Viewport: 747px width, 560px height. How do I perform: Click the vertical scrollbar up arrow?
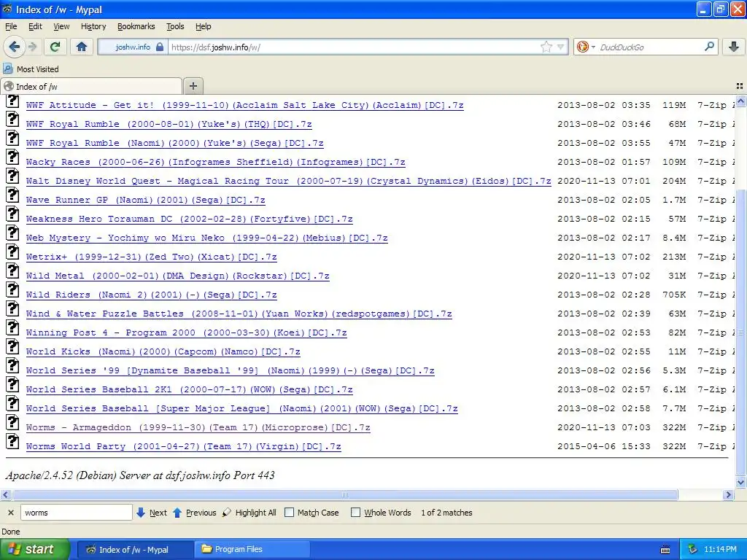point(741,101)
